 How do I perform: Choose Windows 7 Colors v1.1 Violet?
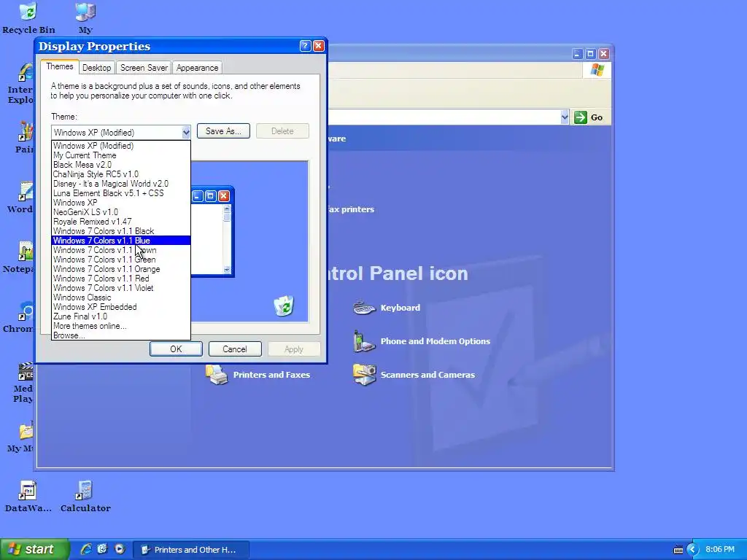pyautogui.click(x=121, y=288)
